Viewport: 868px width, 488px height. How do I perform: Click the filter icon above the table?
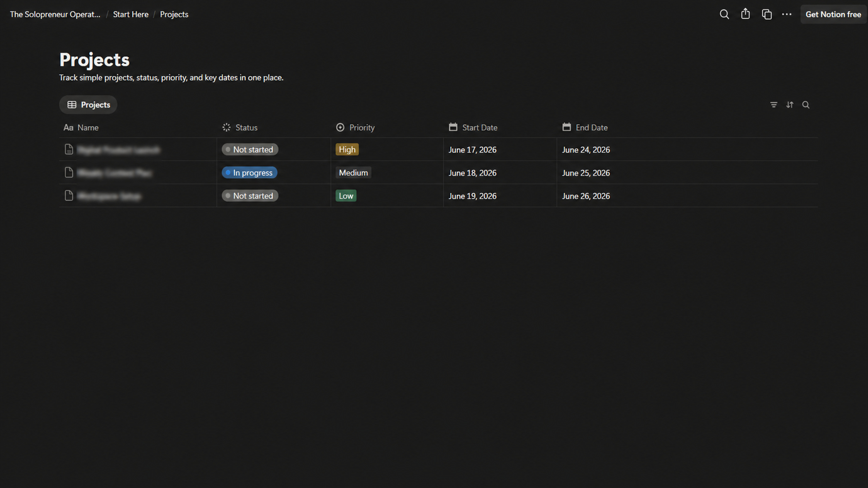tap(773, 105)
